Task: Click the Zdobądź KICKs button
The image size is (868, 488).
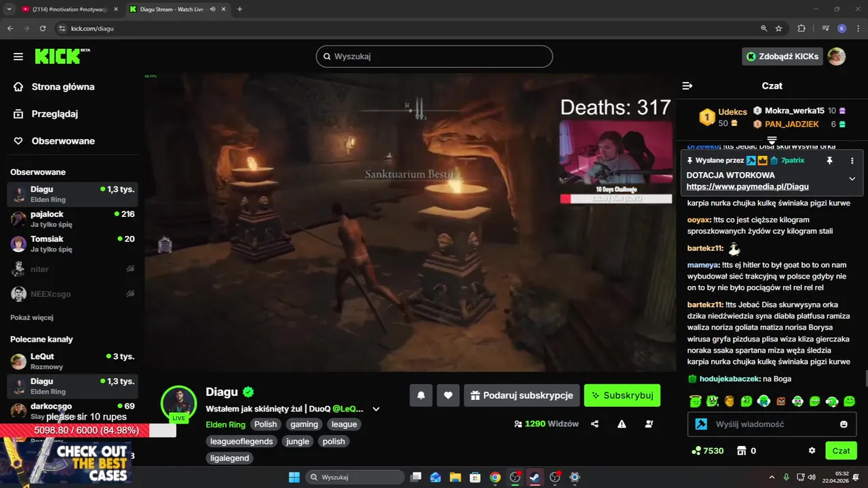Action: pos(783,56)
